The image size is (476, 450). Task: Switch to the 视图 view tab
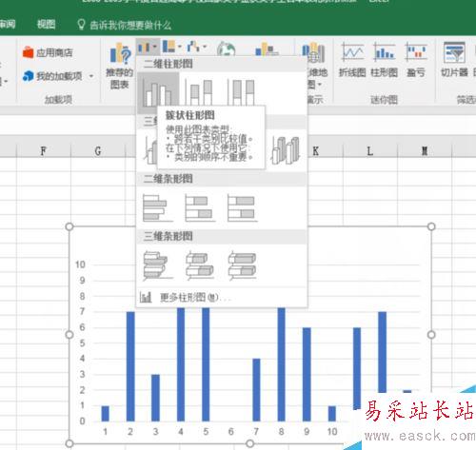[x=47, y=24]
